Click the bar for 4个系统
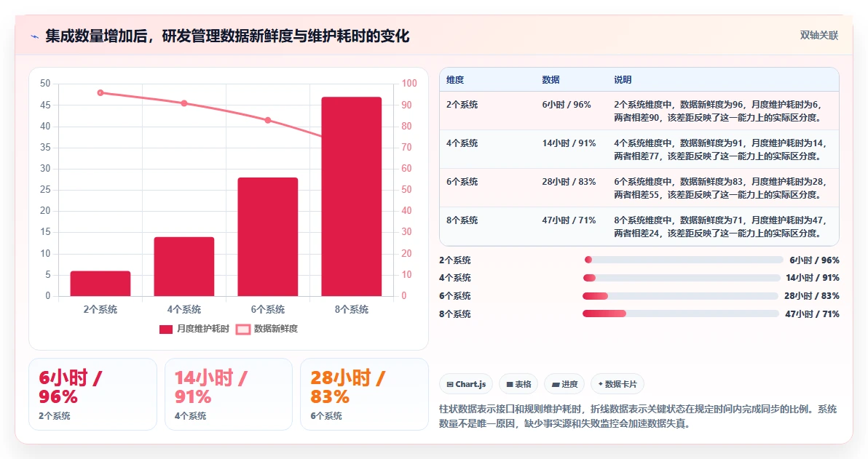Image resolution: width=868 pixels, height=459 pixels. tap(184, 266)
